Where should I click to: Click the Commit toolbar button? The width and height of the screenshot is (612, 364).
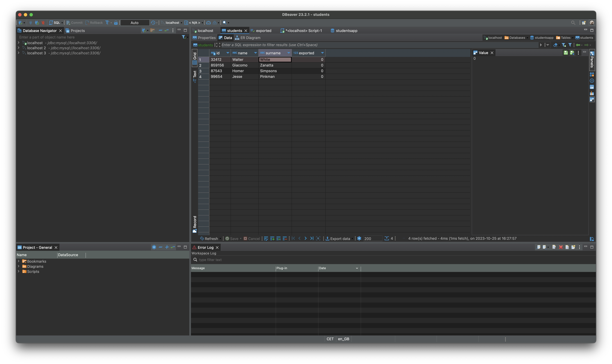coord(74,23)
